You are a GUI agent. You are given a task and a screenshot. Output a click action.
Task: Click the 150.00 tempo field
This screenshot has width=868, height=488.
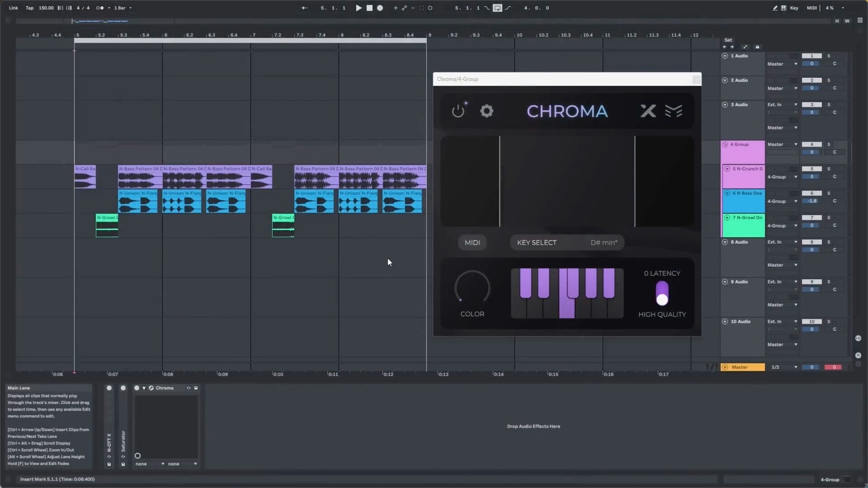[x=46, y=8]
